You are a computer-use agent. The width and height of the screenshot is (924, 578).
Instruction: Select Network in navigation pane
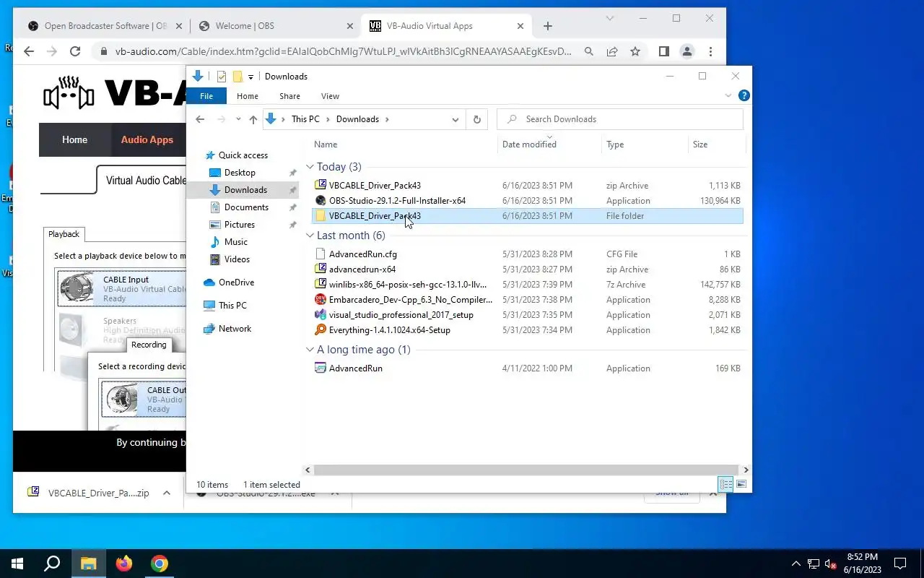235,329
